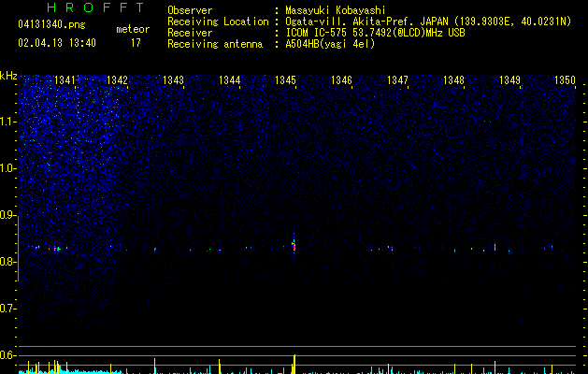588x374 pixels.
Task: Click observer name Masayuki Kobayashi
Action: click(336, 10)
